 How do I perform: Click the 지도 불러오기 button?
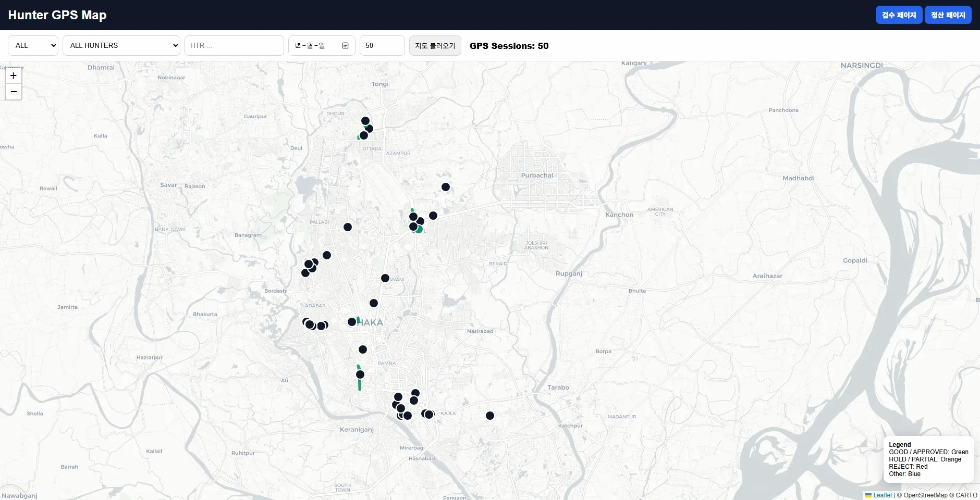click(x=435, y=45)
